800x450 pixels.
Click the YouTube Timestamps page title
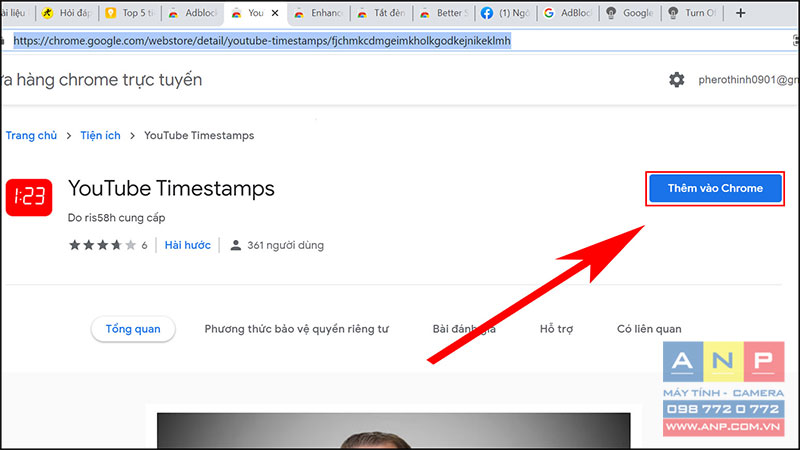pos(171,188)
